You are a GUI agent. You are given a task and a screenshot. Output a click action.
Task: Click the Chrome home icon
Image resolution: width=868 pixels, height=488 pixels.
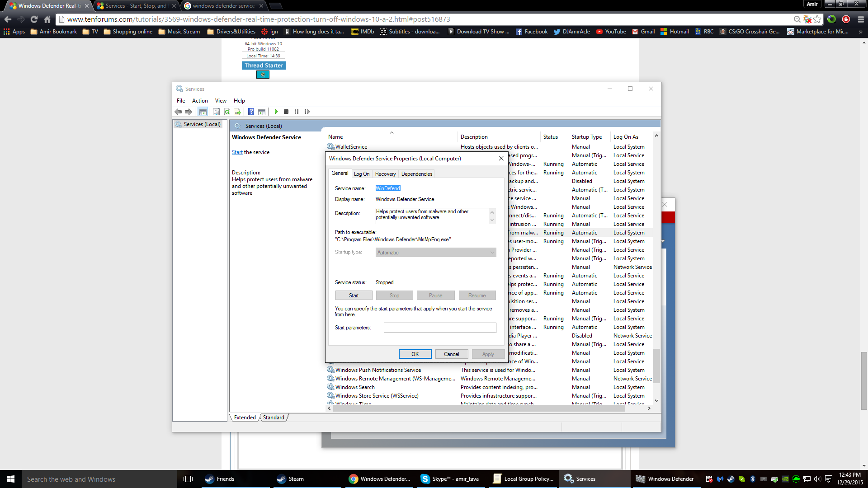tap(47, 19)
